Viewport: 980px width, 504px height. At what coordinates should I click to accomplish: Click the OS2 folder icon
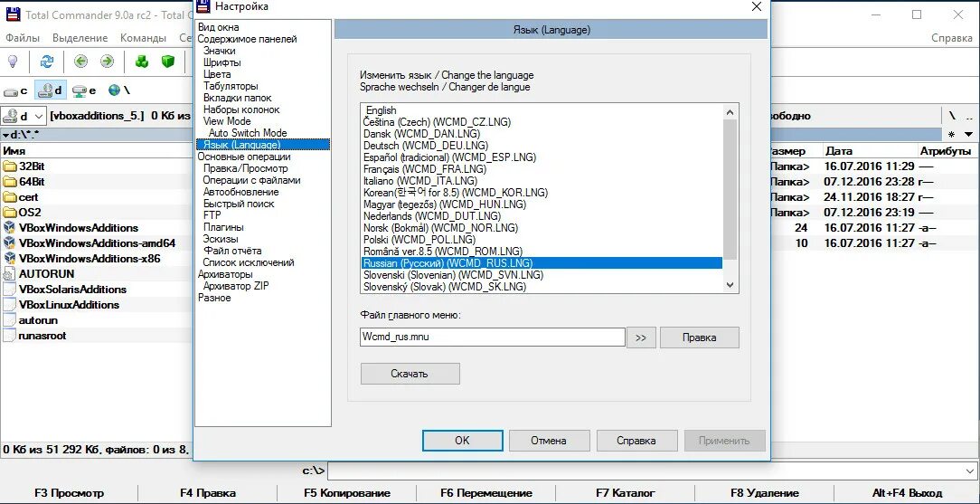[x=9, y=213]
